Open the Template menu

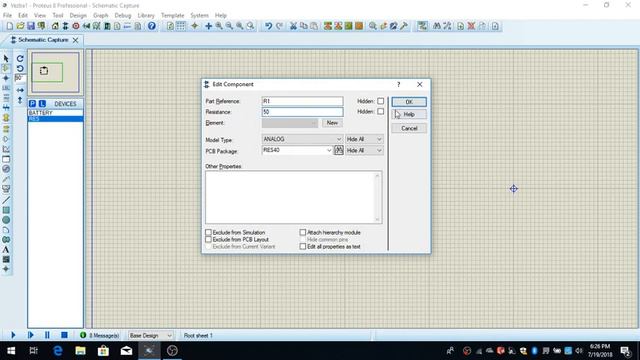(173, 16)
